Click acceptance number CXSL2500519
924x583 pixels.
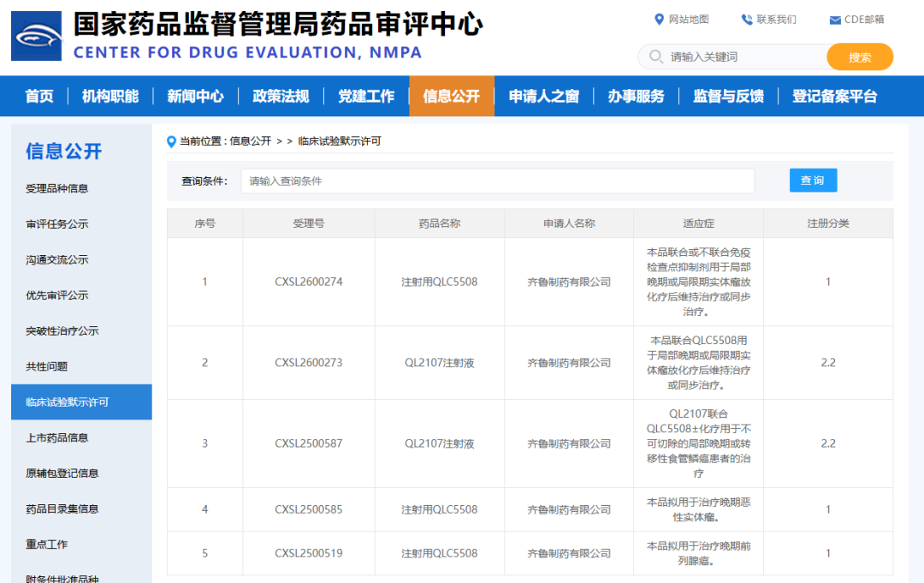(309, 553)
